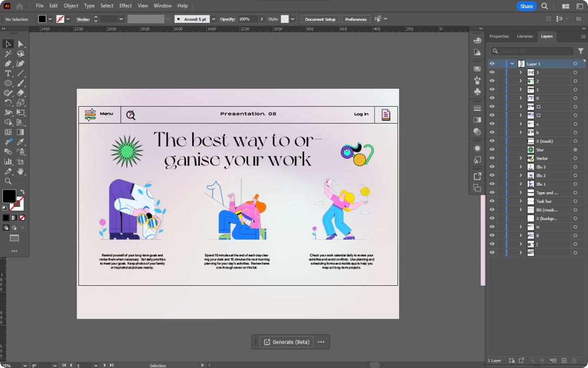Click the layers filter funnel icon
The width and height of the screenshot is (588, 368).
click(580, 51)
